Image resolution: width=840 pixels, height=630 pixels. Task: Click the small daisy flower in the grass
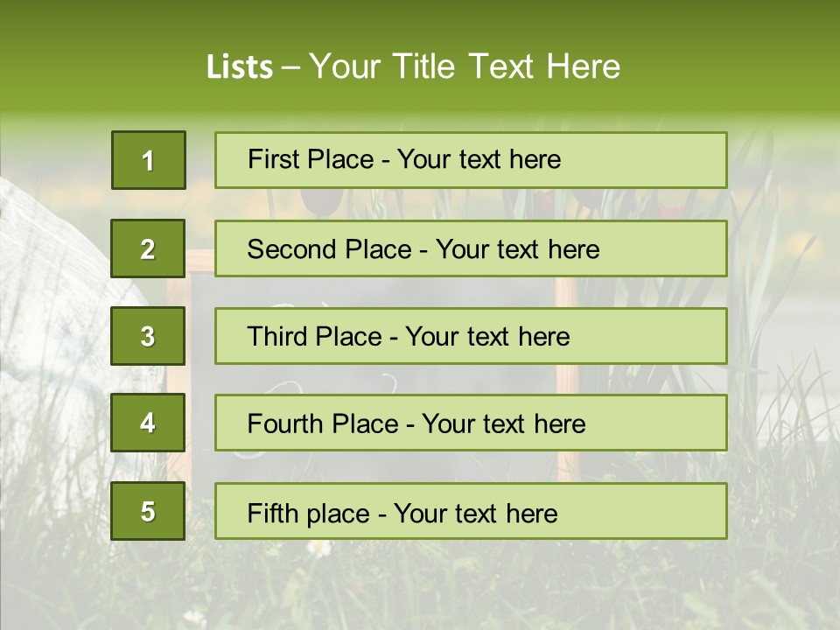click(x=319, y=549)
